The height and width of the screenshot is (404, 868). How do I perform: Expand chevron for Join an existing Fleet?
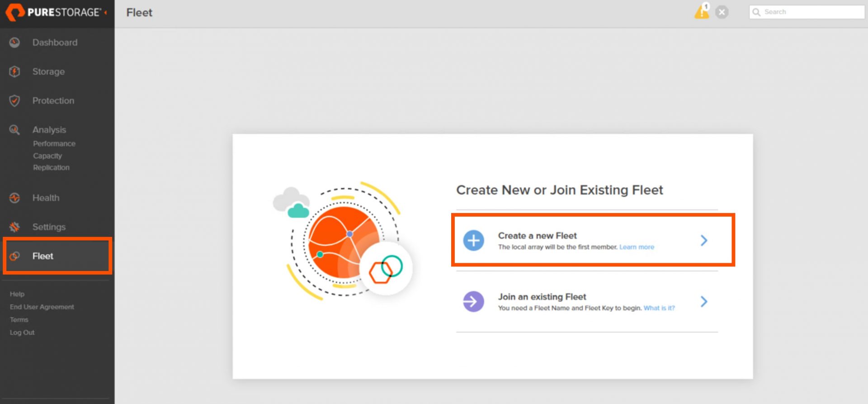(704, 301)
